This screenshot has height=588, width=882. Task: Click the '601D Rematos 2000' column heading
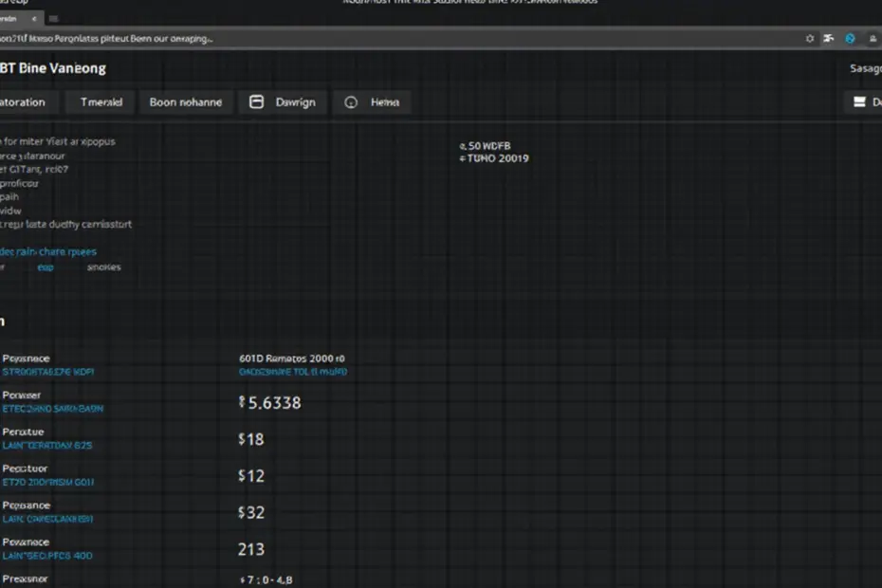[292, 358]
